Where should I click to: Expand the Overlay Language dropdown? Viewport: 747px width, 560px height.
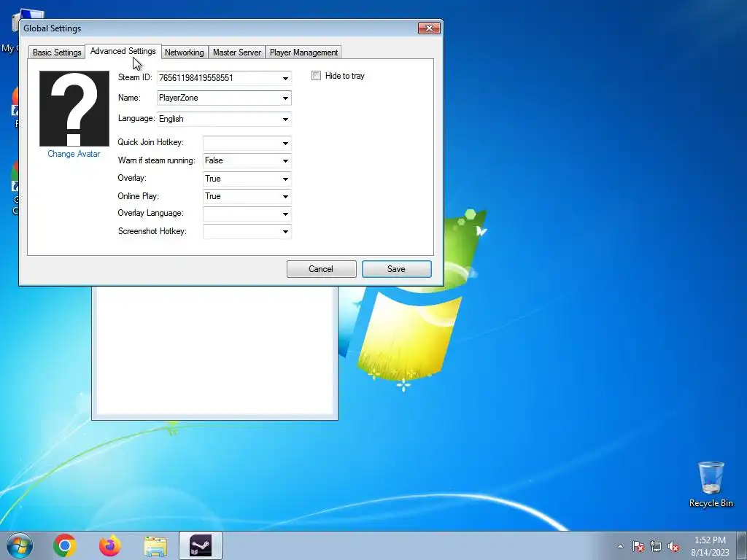pos(285,214)
